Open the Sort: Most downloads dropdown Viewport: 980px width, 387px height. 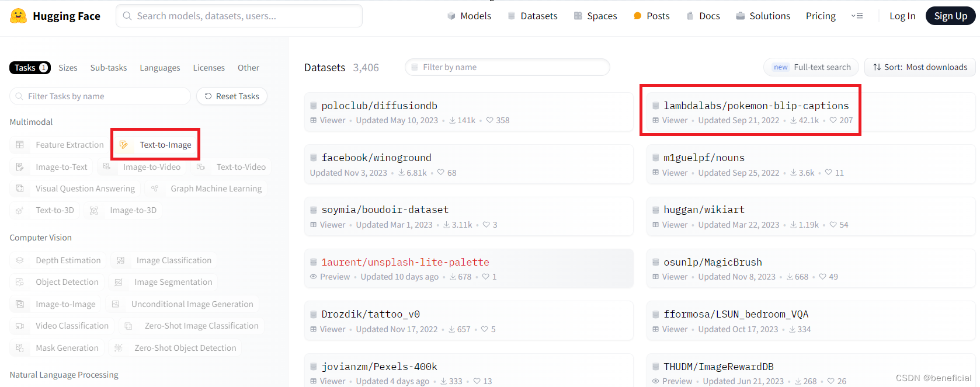tap(920, 67)
